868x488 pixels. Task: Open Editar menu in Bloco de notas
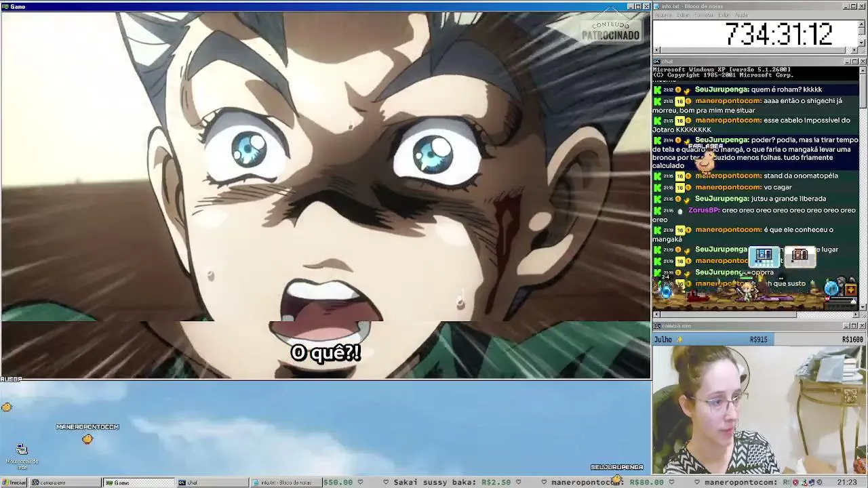click(683, 15)
